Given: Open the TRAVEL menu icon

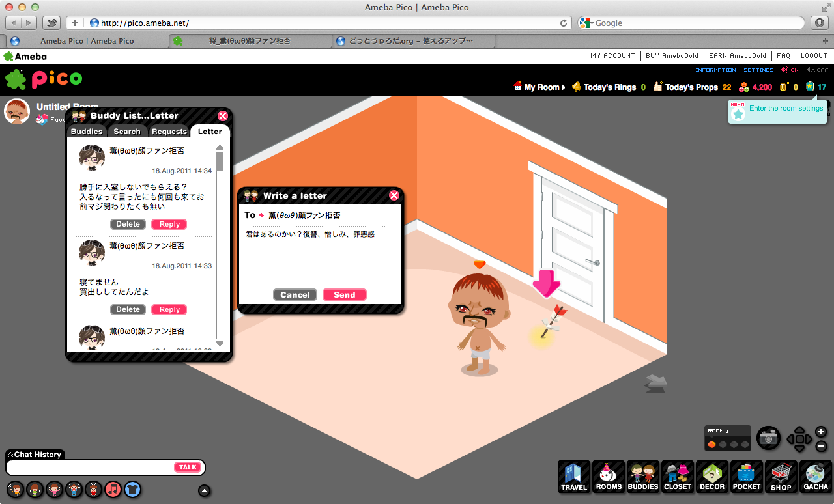Looking at the screenshot, I should pos(574,477).
